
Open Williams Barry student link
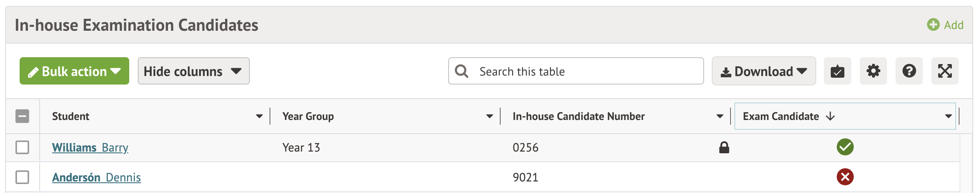[90, 148]
